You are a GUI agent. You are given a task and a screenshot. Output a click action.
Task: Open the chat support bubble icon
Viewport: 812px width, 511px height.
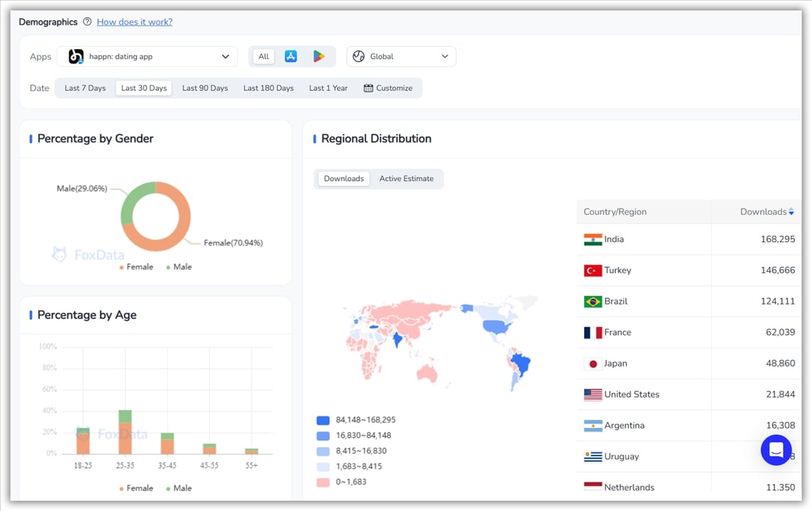[x=776, y=450]
